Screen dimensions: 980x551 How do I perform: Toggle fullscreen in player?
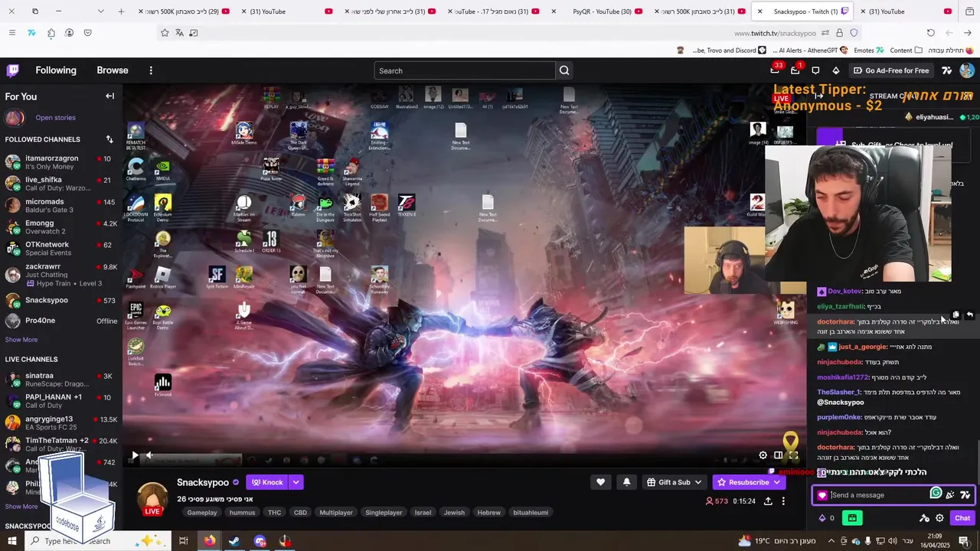click(x=793, y=455)
